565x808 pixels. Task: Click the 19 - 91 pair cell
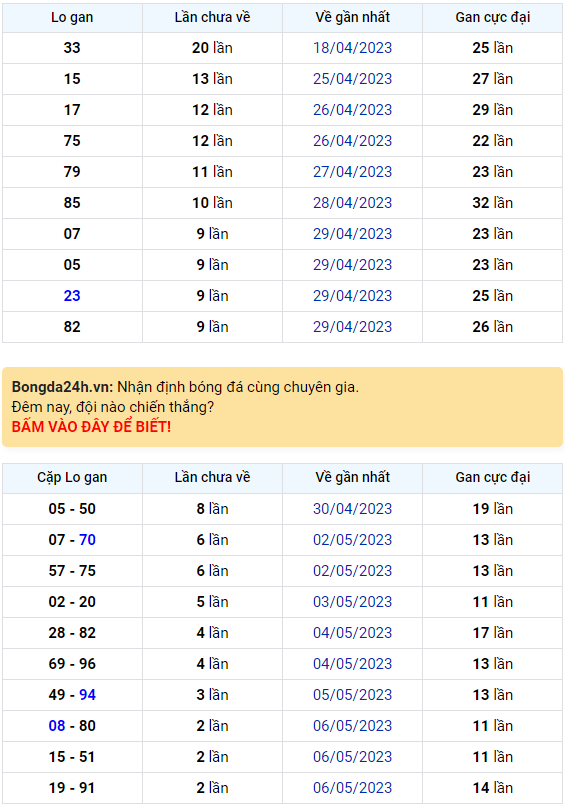tap(72, 787)
